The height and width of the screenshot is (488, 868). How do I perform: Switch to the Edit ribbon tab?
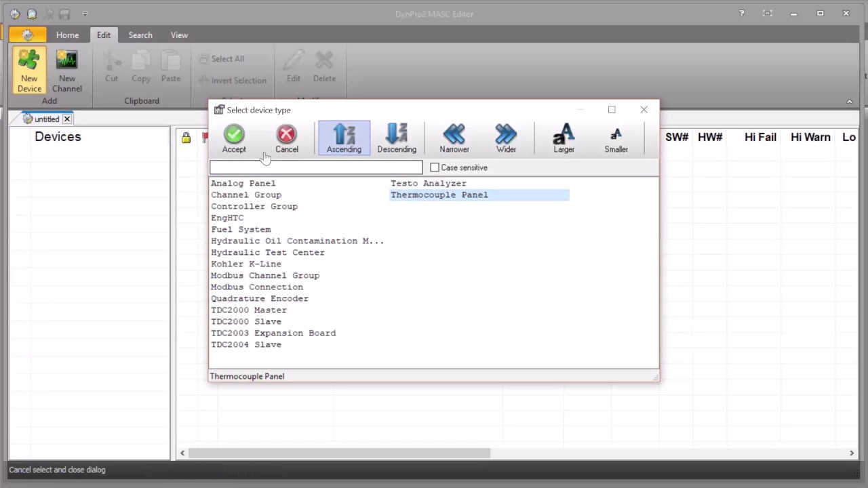(x=103, y=35)
